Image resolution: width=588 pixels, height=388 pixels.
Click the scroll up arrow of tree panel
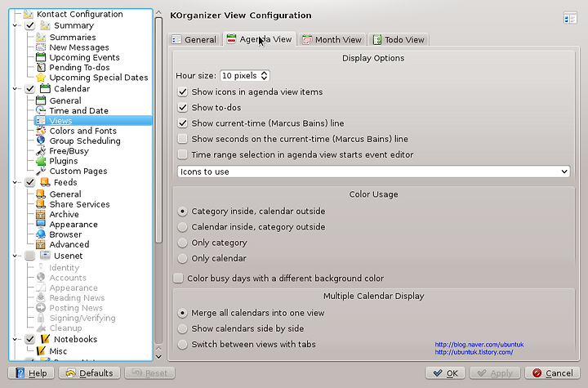(x=158, y=13)
